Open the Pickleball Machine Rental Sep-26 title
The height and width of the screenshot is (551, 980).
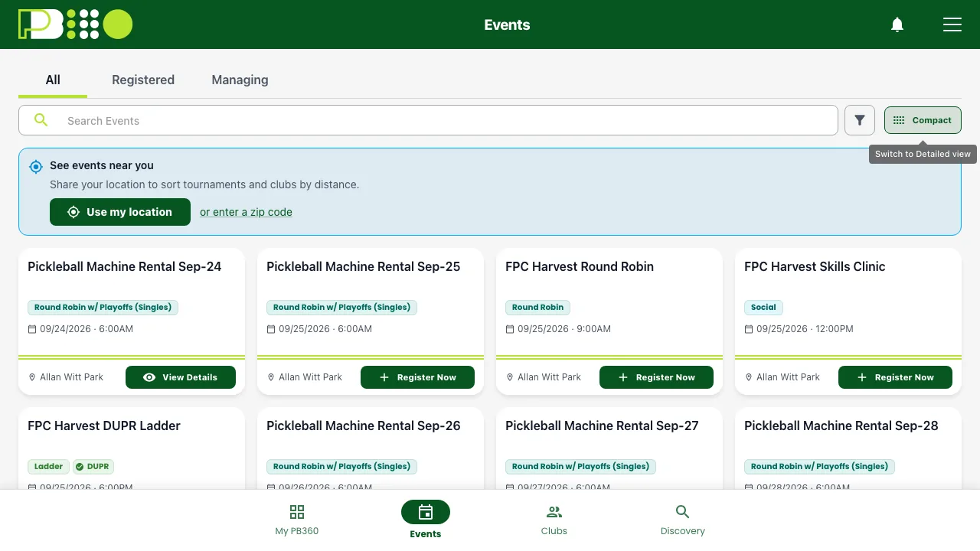364,425
